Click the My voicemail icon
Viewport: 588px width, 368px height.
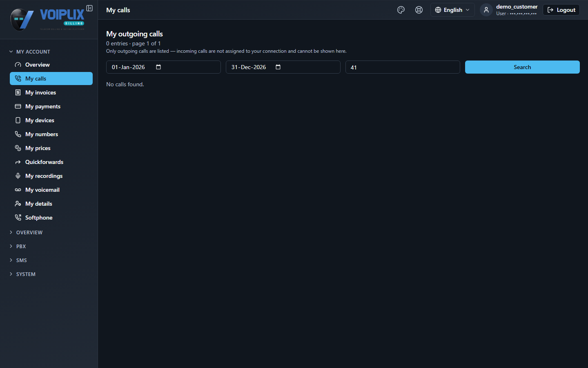18,190
